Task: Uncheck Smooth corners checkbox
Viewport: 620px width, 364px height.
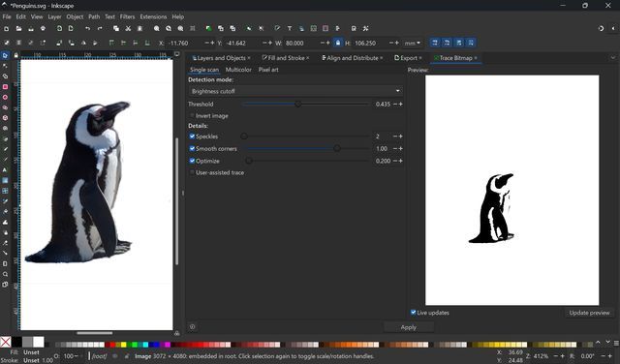Action: pos(192,149)
